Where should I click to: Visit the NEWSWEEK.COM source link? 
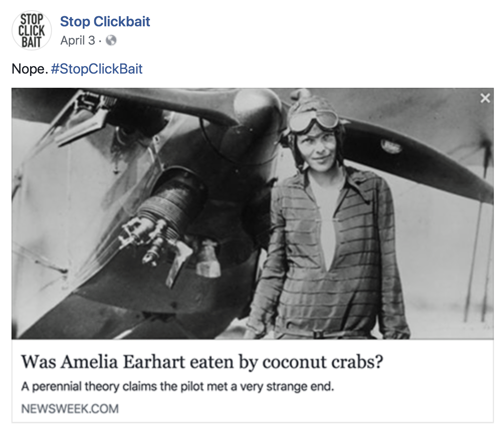tap(70, 409)
